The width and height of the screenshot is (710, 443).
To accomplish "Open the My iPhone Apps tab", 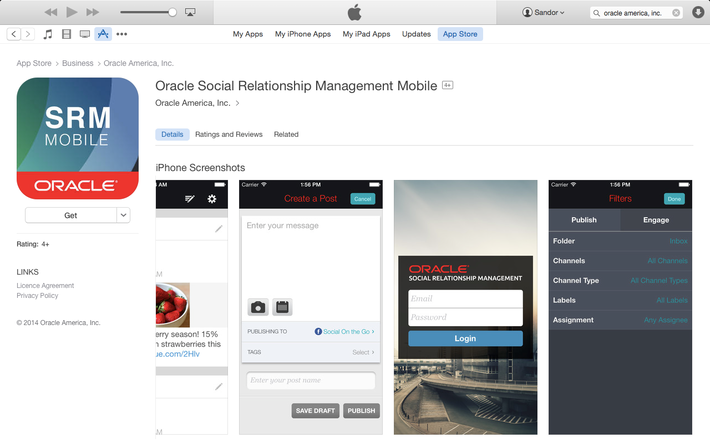I will 303,34.
